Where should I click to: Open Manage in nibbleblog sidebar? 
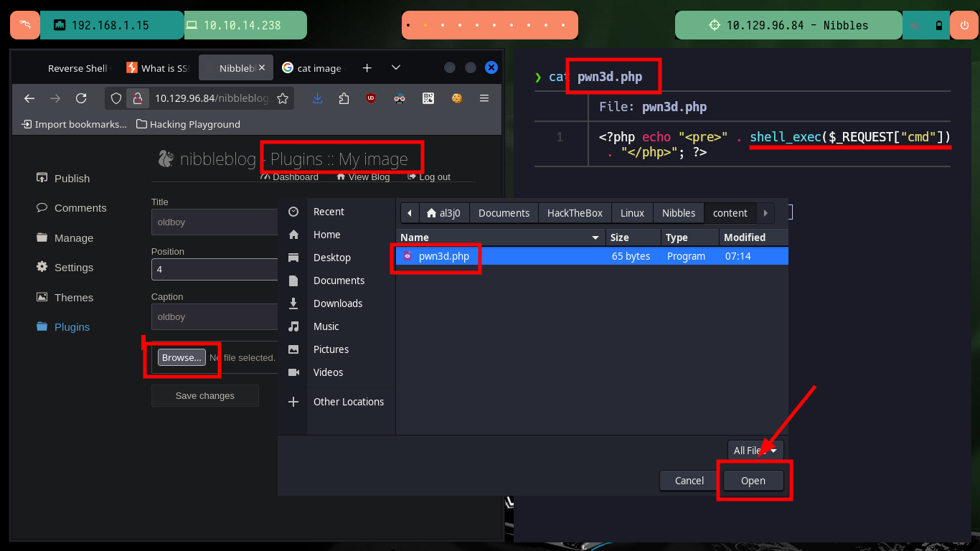pos(65,237)
